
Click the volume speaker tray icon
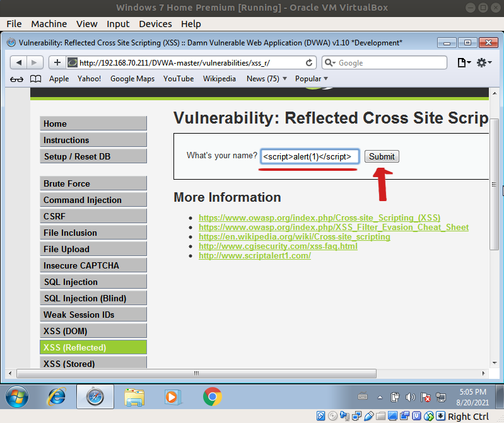[410, 397]
